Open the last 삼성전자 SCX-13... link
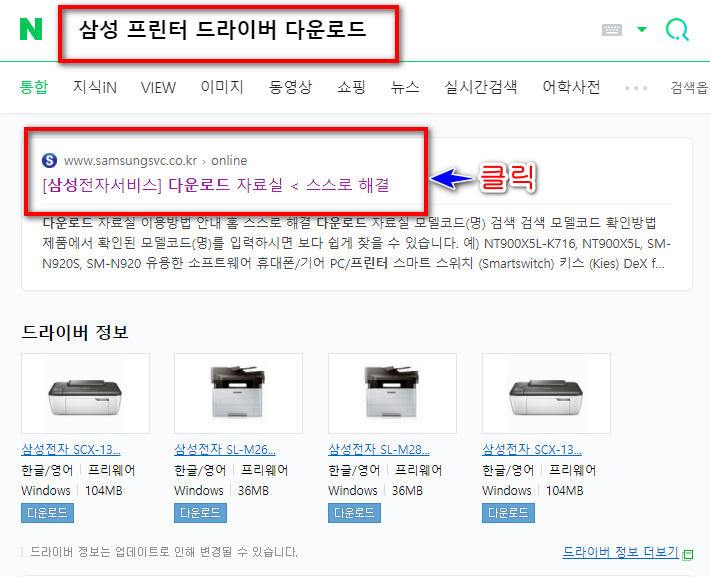710x577 pixels. tap(532, 449)
